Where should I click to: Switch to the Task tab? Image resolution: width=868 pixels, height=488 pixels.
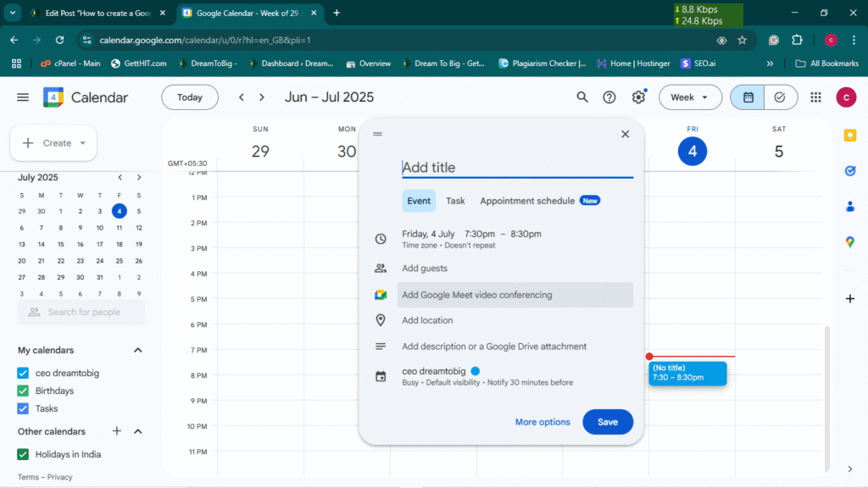(455, 201)
